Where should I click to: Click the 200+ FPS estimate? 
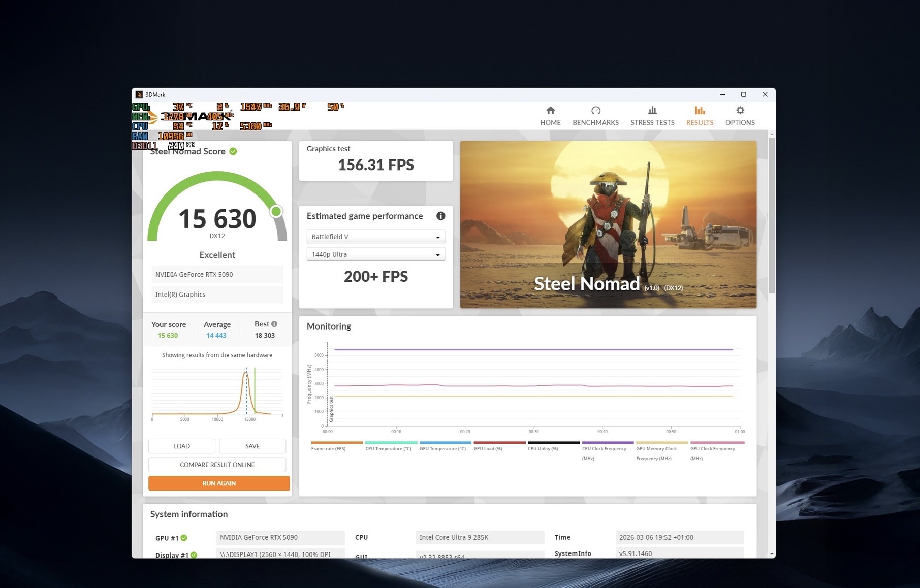coord(376,277)
